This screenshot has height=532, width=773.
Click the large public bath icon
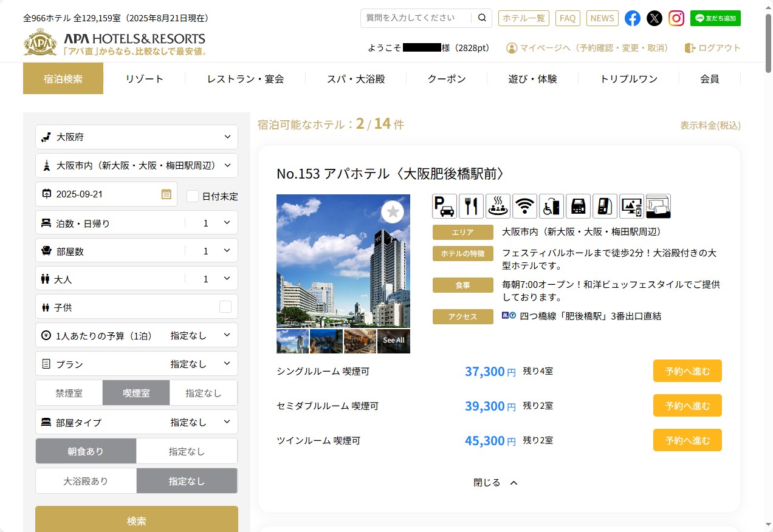tap(498, 206)
